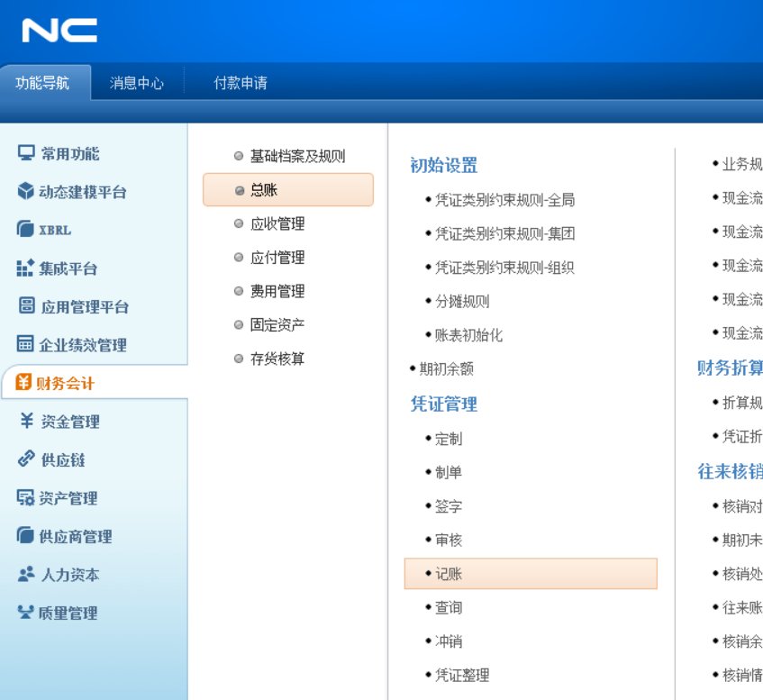Switch to the 付款申请 tab
Image resolution: width=763 pixels, height=700 pixels.
244,82
